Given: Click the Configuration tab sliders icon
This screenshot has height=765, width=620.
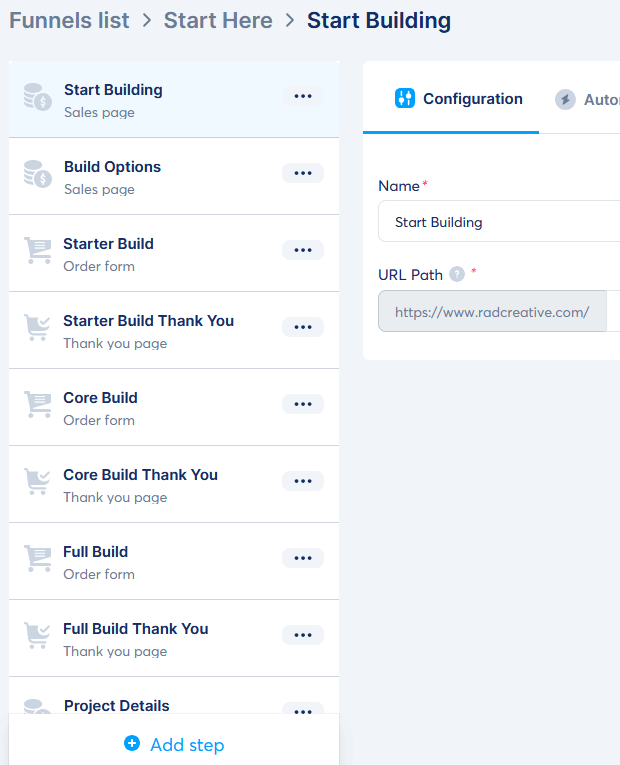Looking at the screenshot, I should click(x=405, y=98).
